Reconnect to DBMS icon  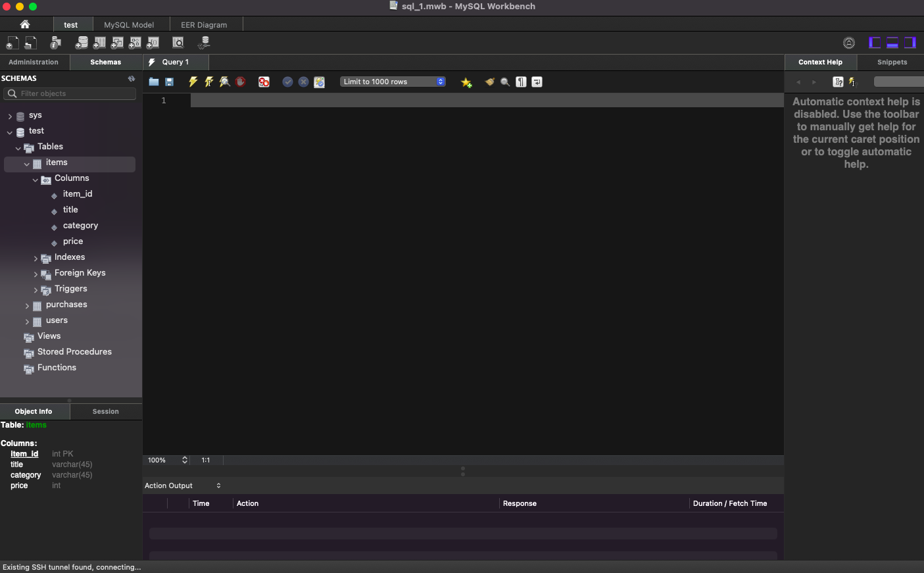[x=204, y=43]
